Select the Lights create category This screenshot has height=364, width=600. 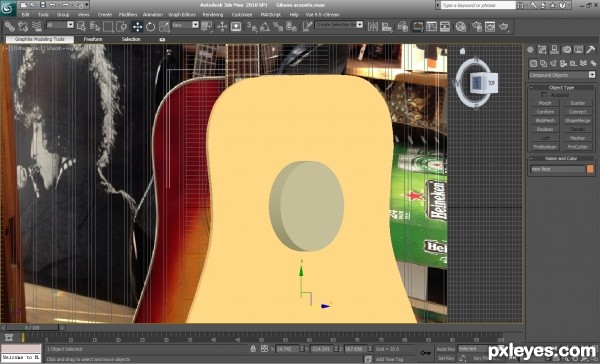(x=553, y=63)
